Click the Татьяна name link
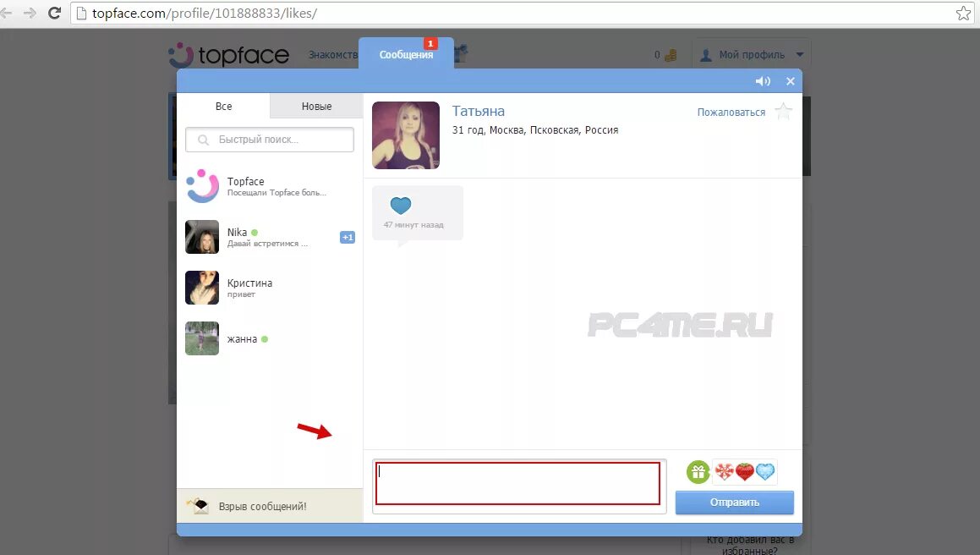The image size is (980, 555). (478, 112)
